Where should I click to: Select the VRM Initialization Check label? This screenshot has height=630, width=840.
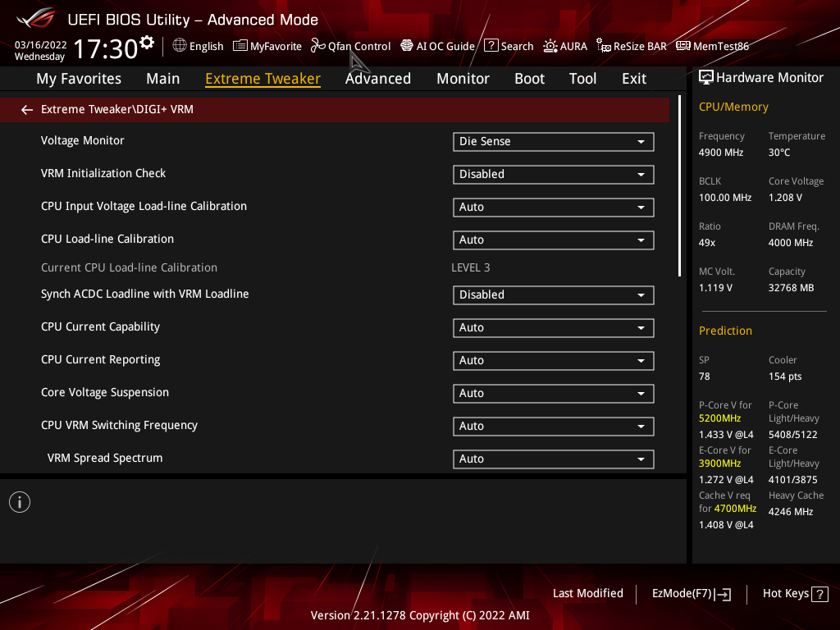coord(103,173)
